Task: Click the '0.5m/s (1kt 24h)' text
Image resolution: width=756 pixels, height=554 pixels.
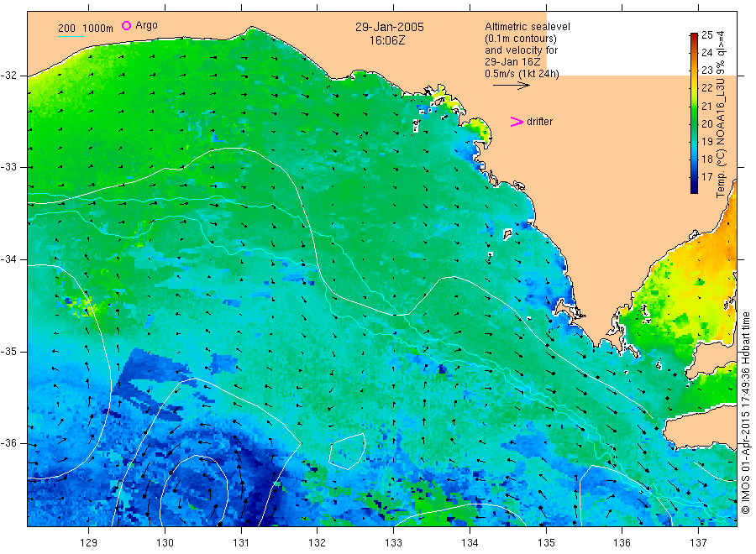Action: [x=522, y=74]
